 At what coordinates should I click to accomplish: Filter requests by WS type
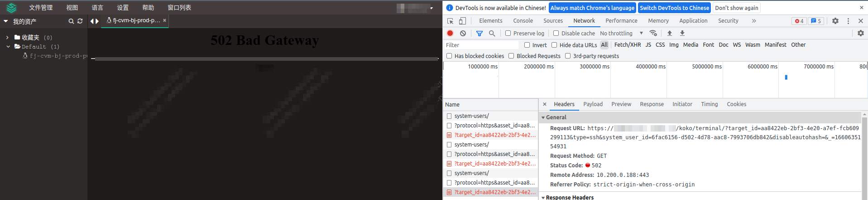737,45
